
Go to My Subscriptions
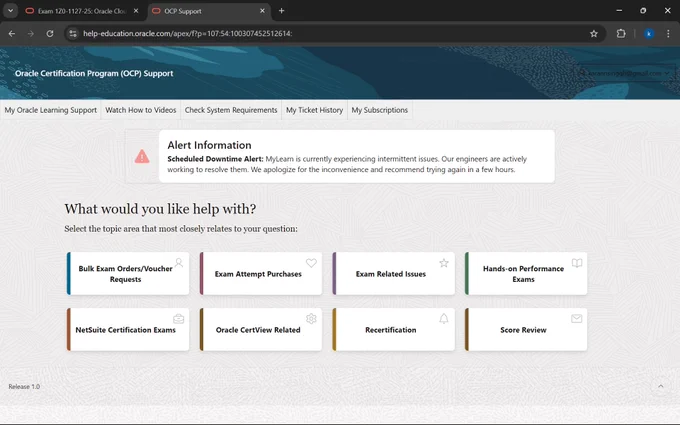tap(379, 110)
